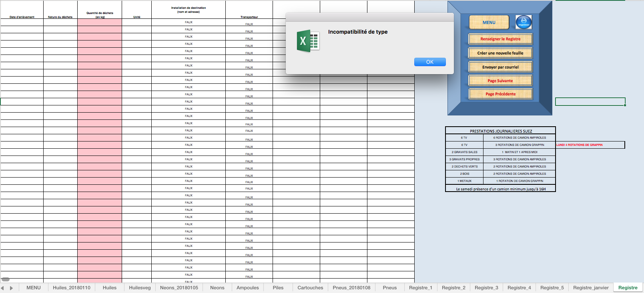Select the Installation de destination header
644x293 pixels.
(189, 10)
